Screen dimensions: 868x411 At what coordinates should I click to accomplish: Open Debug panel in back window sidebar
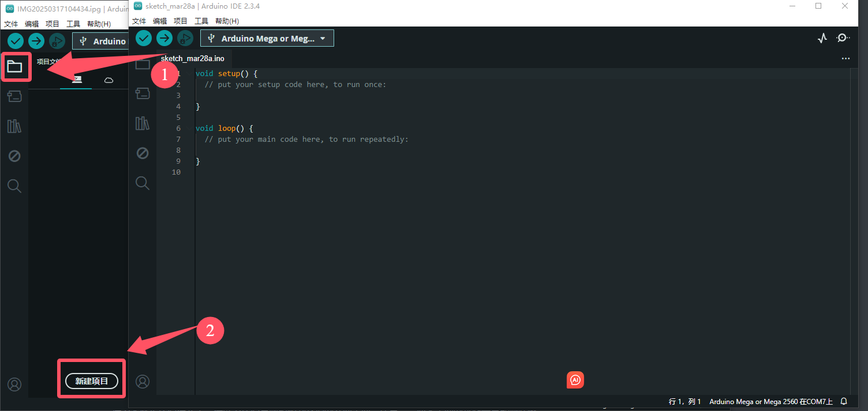14,156
